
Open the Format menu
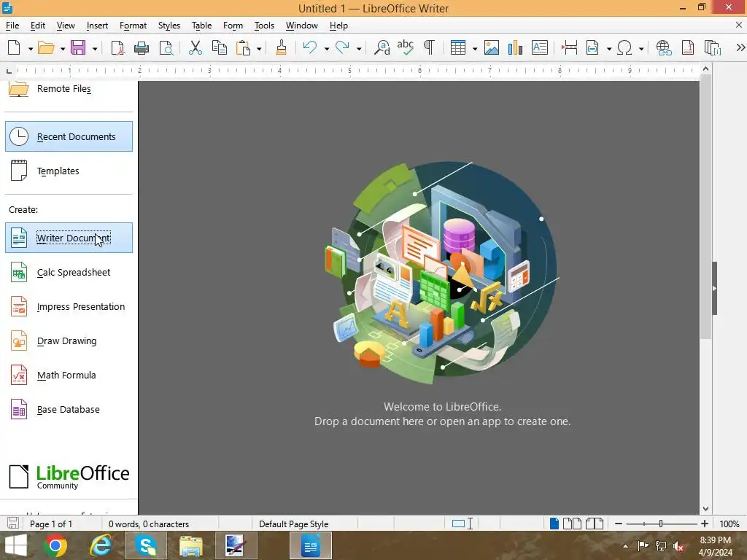133,26
